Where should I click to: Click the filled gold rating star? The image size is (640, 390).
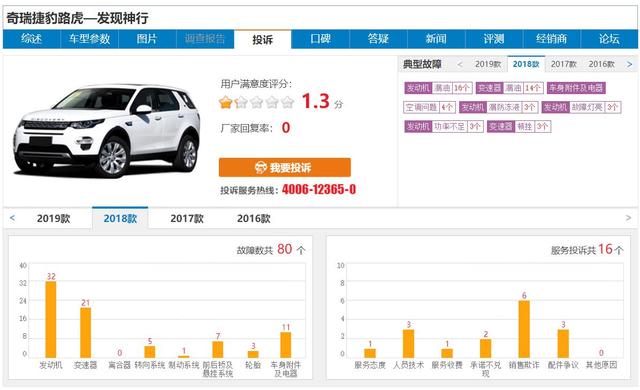[225, 102]
